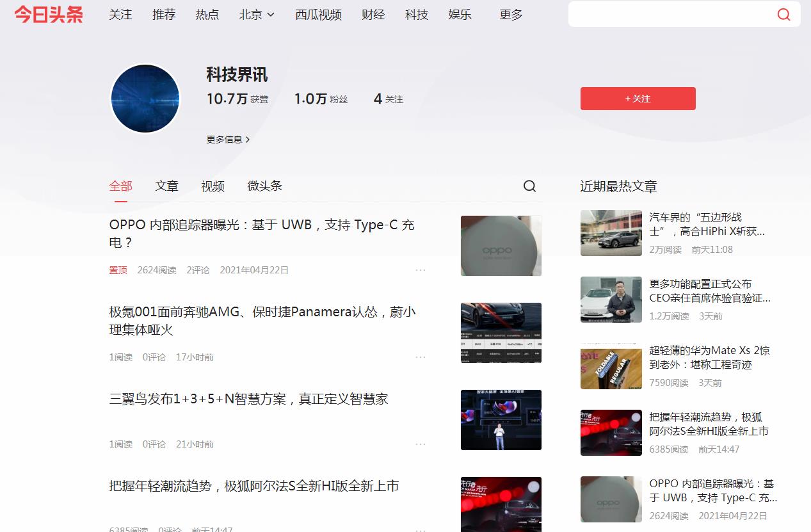Open hot article 汽车界的"五边形战士"
Image resolution: width=811 pixels, height=532 pixels.
[707, 224]
